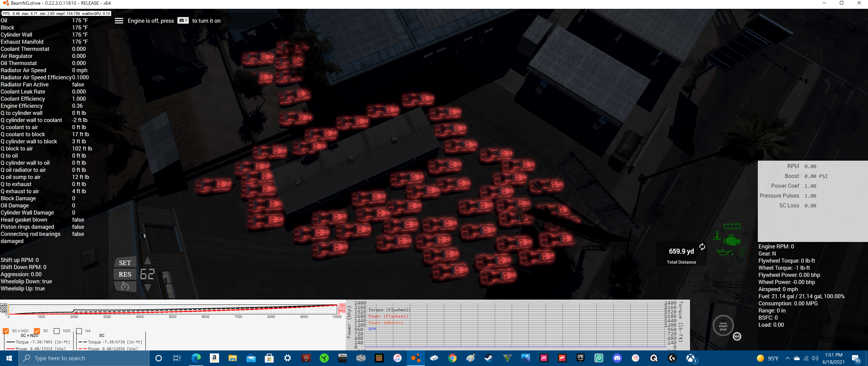Click the cruise control speedometer button
The width and height of the screenshot is (868, 366).
tap(125, 287)
